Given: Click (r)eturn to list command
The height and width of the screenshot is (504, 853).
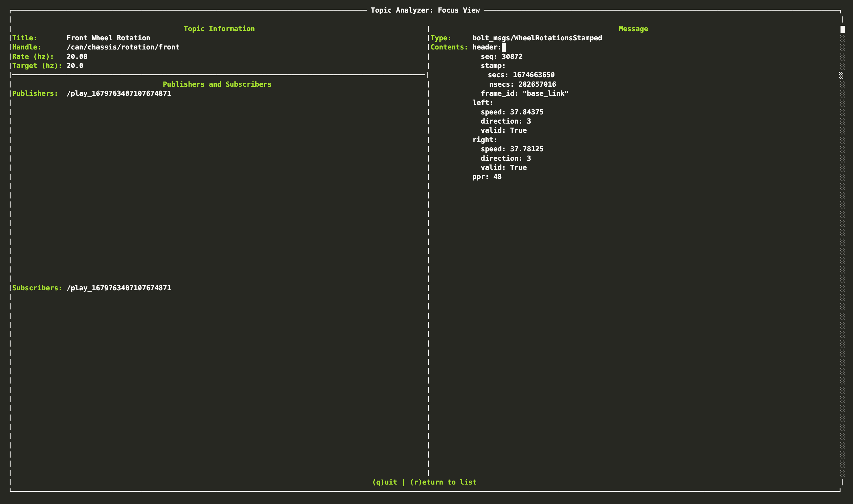Looking at the screenshot, I should pos(443,482).
